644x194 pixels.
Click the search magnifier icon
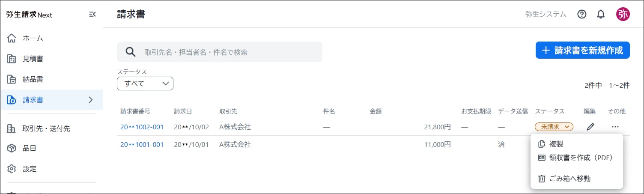click(x=131, y=52)
